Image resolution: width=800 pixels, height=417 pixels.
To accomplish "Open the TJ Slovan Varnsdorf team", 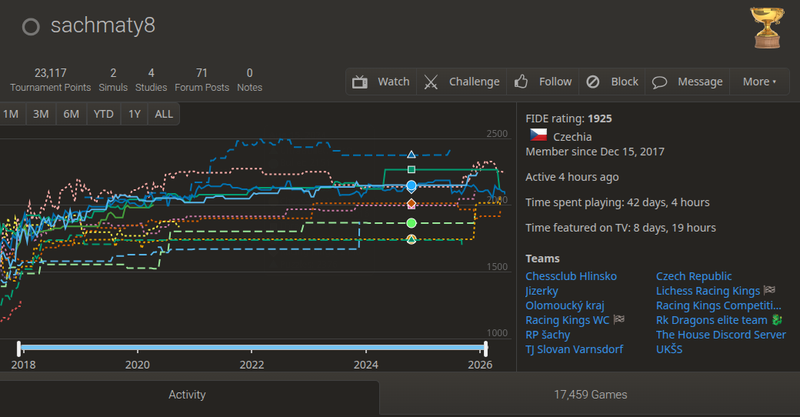I will pos(574,350).
